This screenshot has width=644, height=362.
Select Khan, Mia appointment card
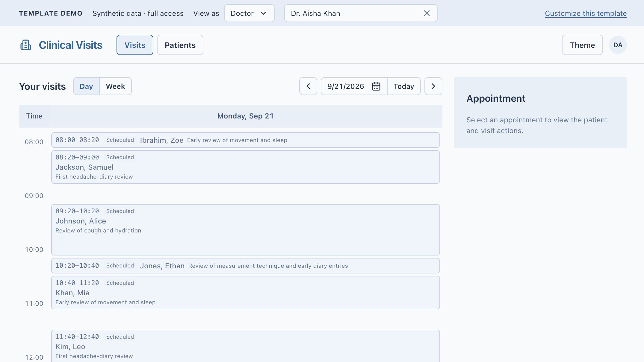pyautogui.click(x=246, y=293)
